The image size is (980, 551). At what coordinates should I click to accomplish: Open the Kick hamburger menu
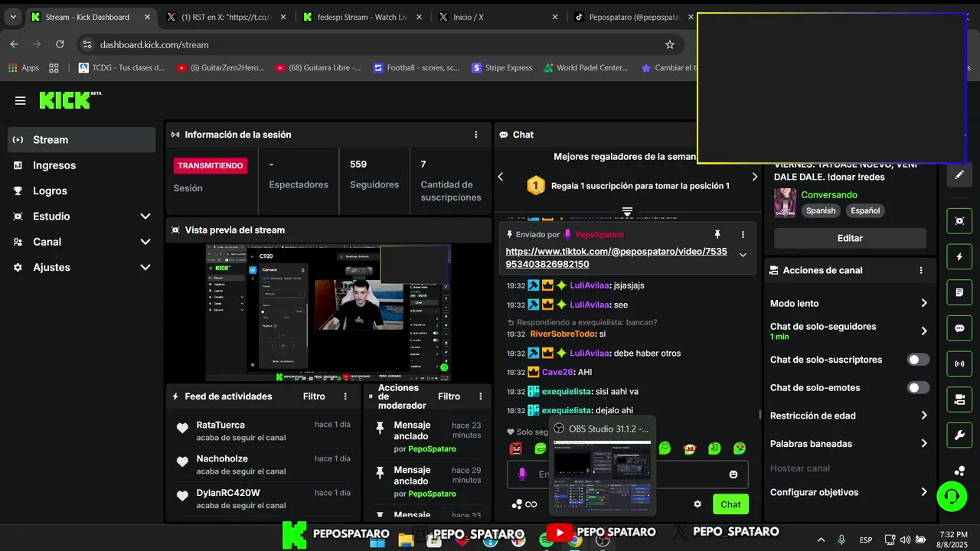click(21, 100)
